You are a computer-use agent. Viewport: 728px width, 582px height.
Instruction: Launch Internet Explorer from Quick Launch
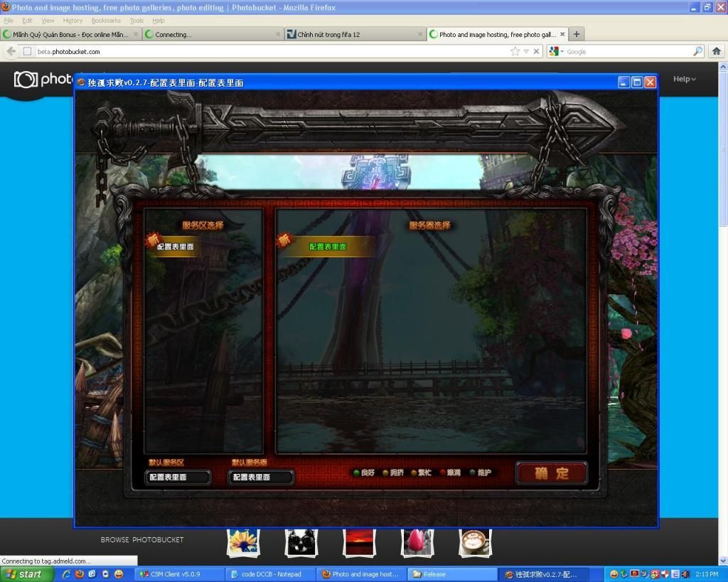[66, 574]
